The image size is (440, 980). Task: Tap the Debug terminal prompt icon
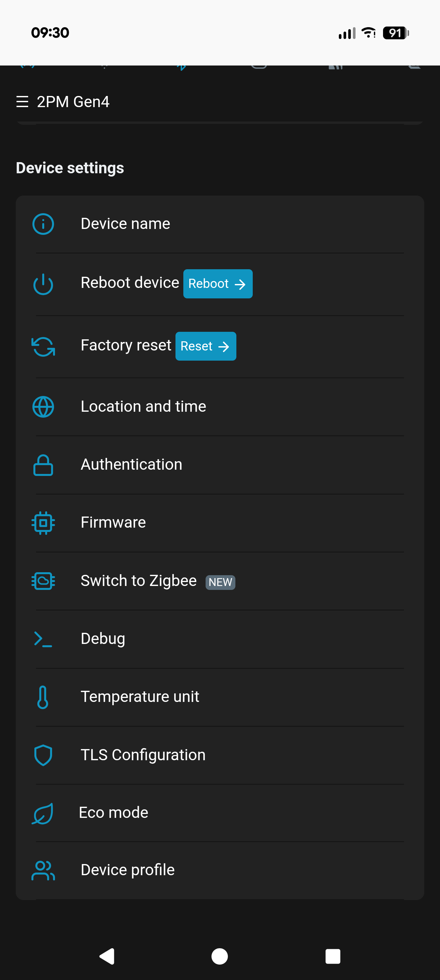tap(43, 639)
